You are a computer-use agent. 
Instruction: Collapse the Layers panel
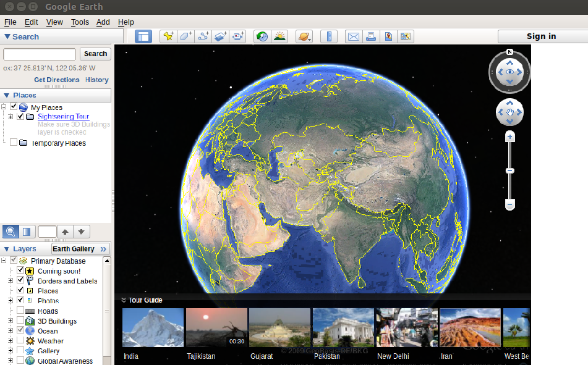point(6,249)
